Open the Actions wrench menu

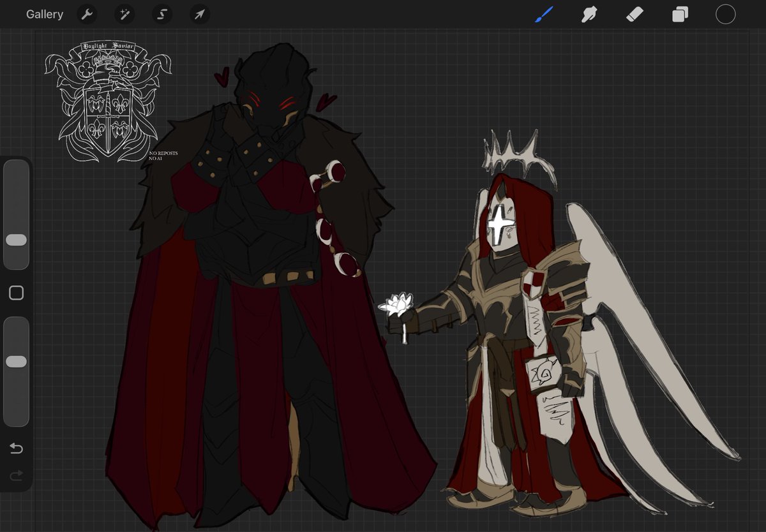[x=87, y=14]
